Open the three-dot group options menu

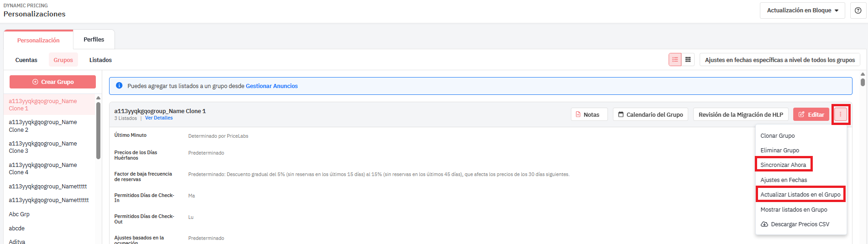click(x=840, y=114)
